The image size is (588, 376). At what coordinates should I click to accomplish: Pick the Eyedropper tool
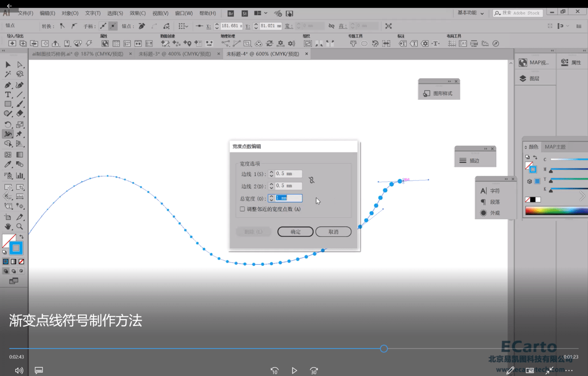[8, 165]
